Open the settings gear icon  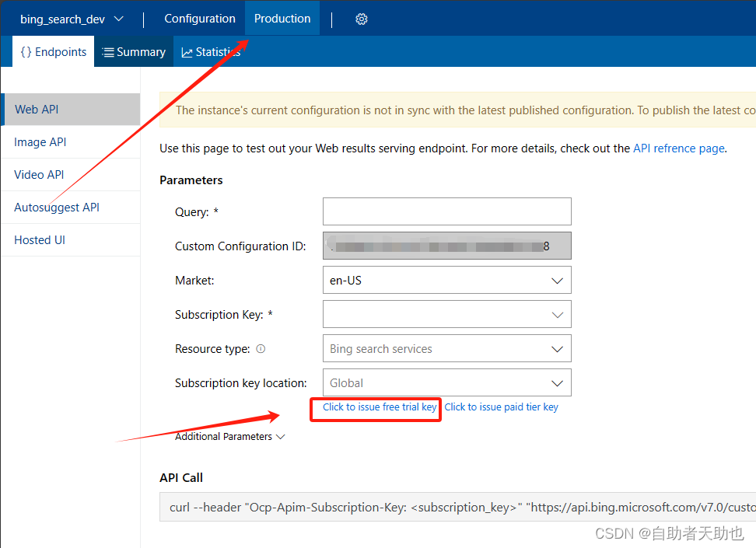tap(361, 19)
